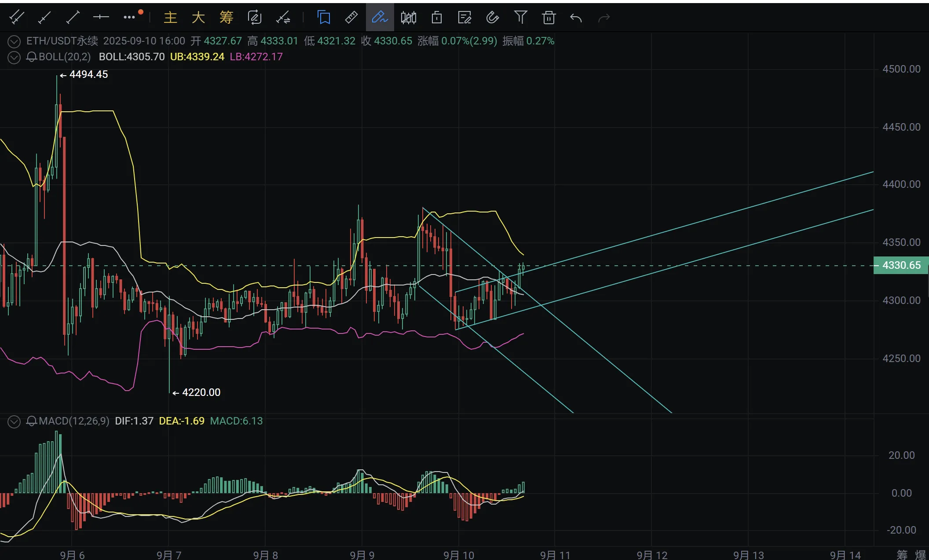Collapse the MACD indicator chevron
This screenshot has height=560, width=929.
click(14, 422)
